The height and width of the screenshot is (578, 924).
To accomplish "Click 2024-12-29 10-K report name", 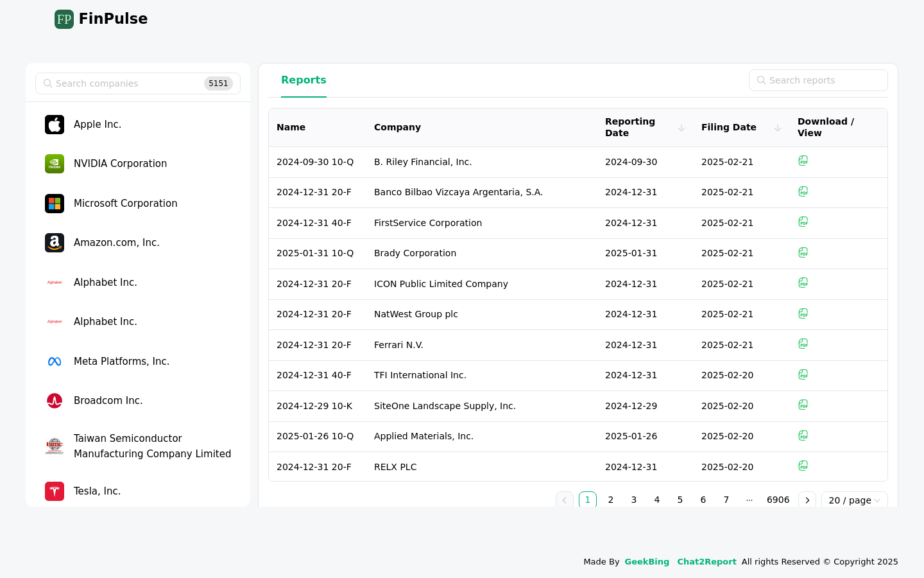I will (314, 406).
